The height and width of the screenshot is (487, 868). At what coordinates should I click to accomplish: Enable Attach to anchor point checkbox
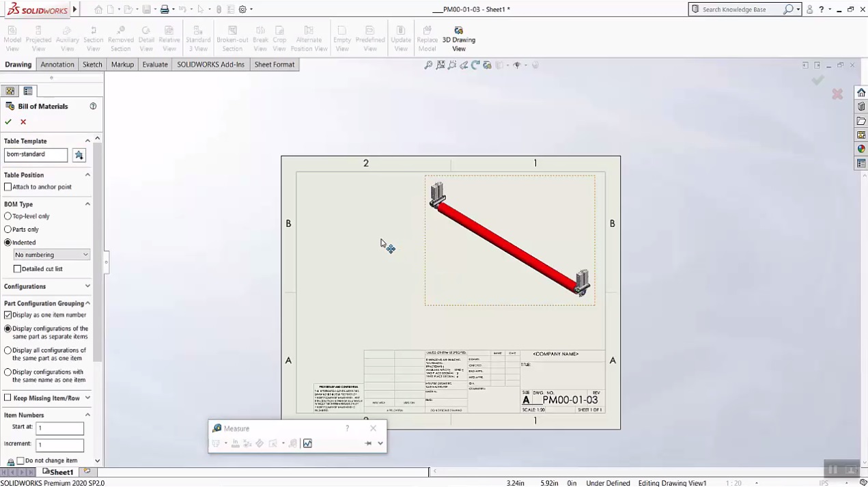[x=8, y=186]
